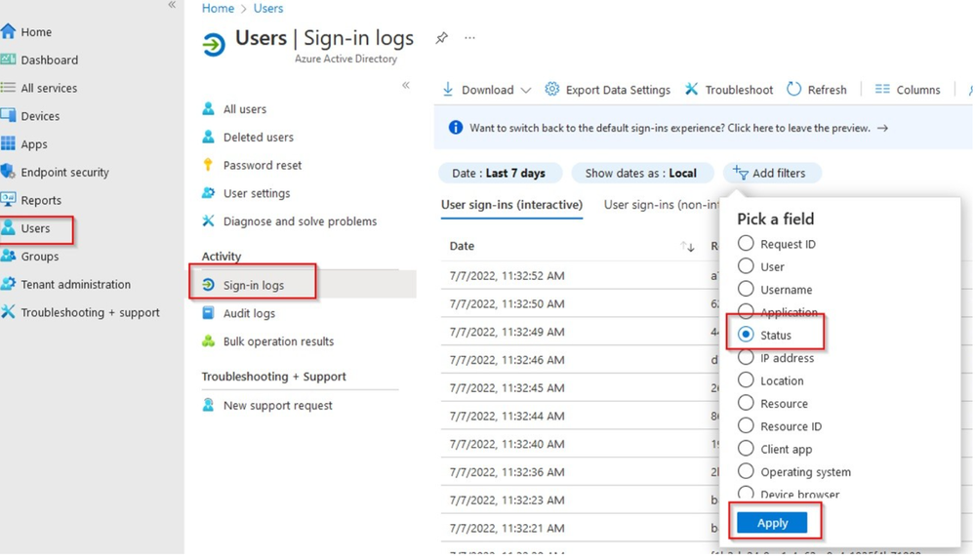Click the info icon in the preview banner

click(455, 128)
